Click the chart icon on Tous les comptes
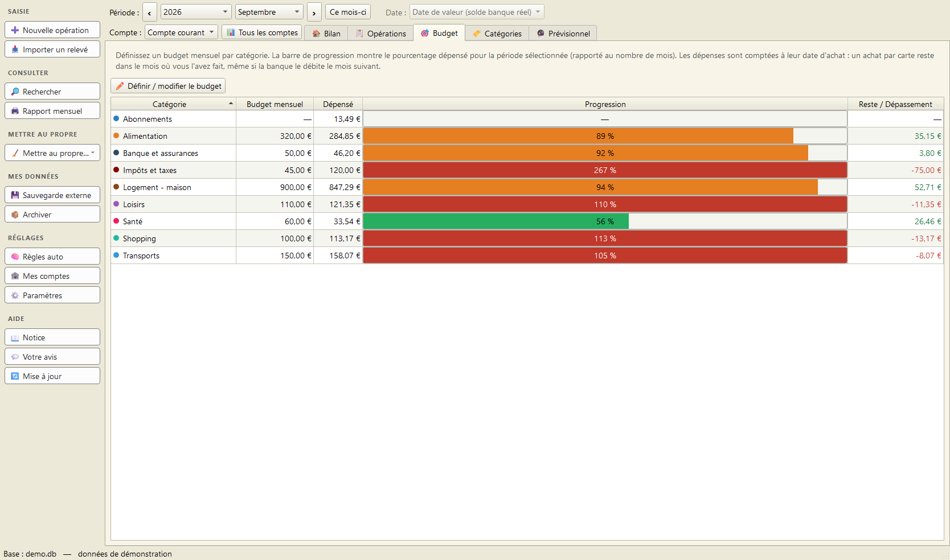Screen dimensions: 950x560 pos(231,32)
